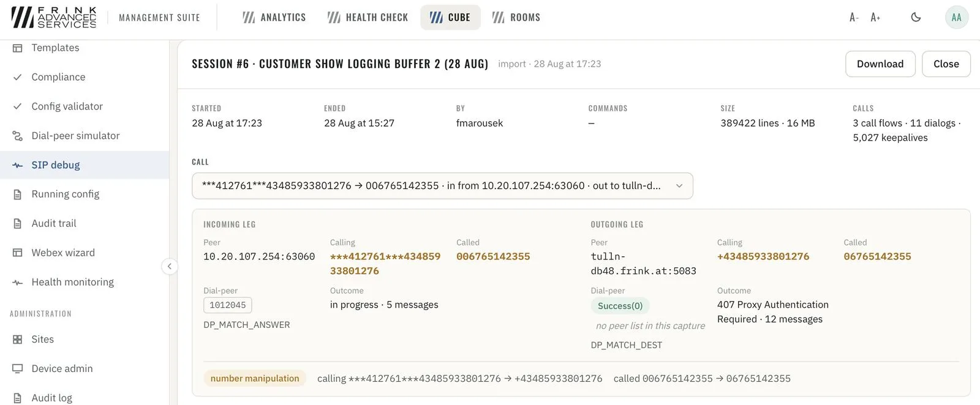Open Webex wizard in the sidebar
Image resolution: width=980 pixels, height=405 pixels.
point(85,253)
